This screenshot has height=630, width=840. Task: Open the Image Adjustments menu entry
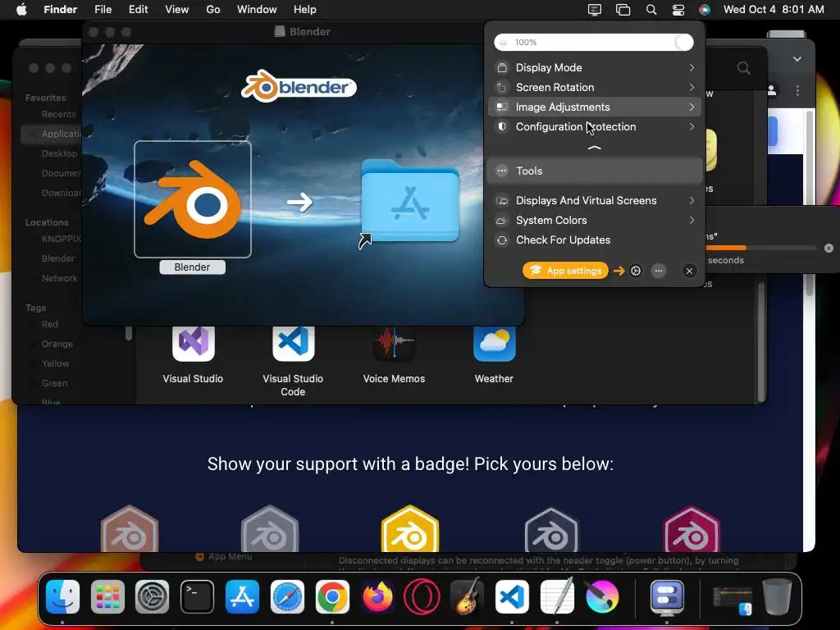pos(595,107)
